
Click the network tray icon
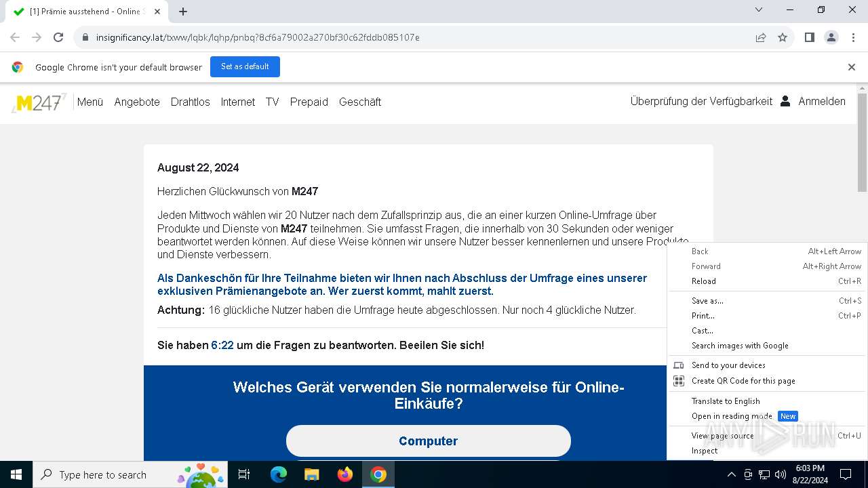coord(764,474)
